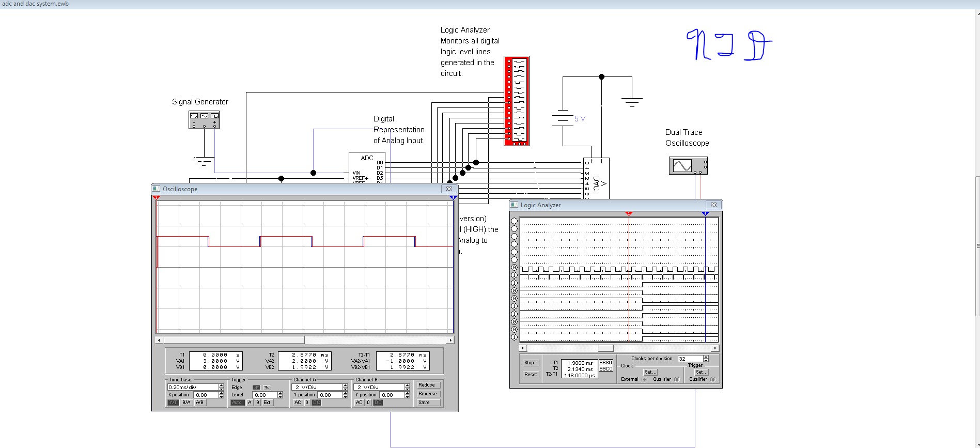Screen dimensions: 980x448
Task: Click the trigger Level value field
Action: pyautogui.click(x=265, y=395)
